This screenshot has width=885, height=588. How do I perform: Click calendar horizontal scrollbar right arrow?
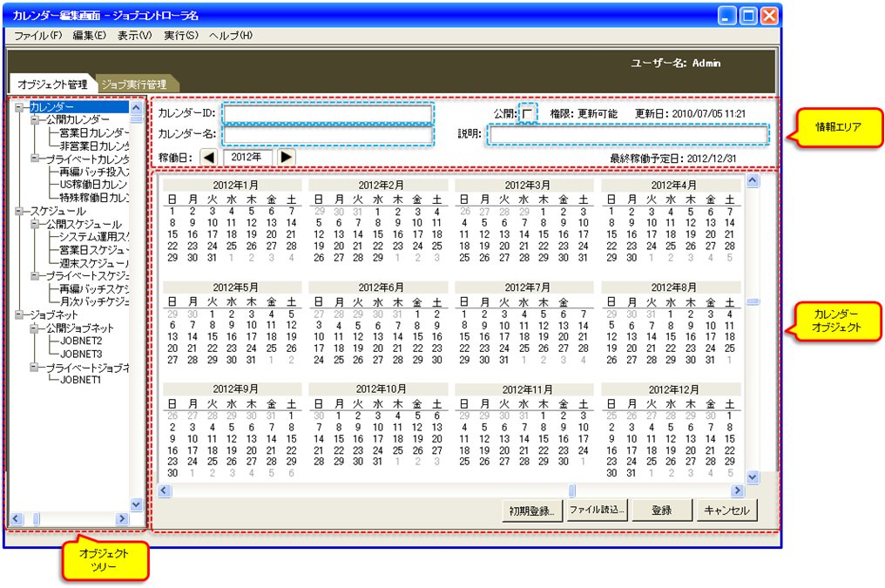click(737, 490)
